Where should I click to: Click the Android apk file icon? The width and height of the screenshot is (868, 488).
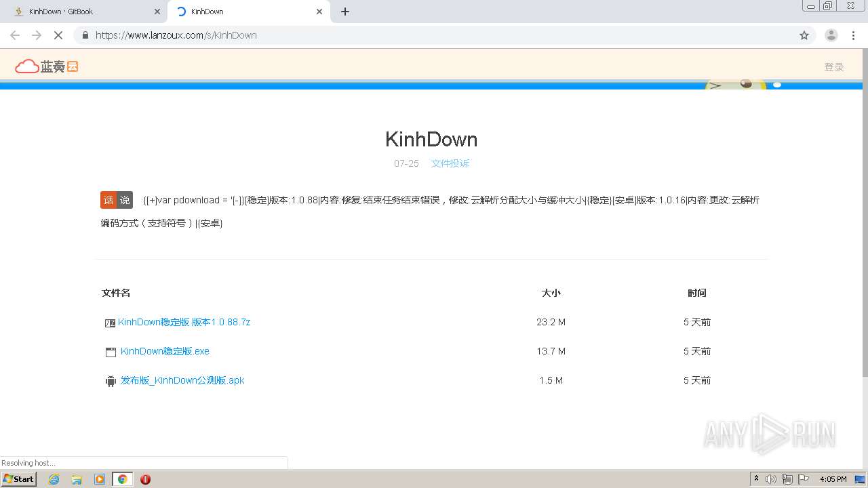[111, 381]
